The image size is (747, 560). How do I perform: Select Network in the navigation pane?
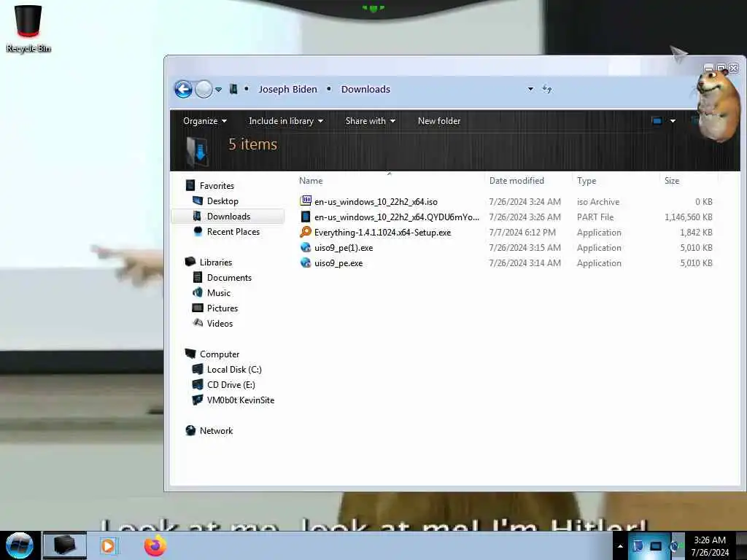[x=216, y=430]
